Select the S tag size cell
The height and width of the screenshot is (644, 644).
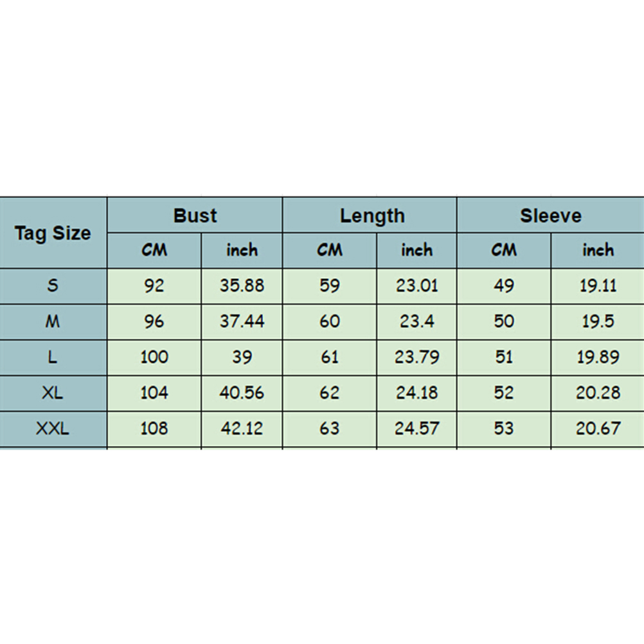pyautogui.click(x=53, y=286)
